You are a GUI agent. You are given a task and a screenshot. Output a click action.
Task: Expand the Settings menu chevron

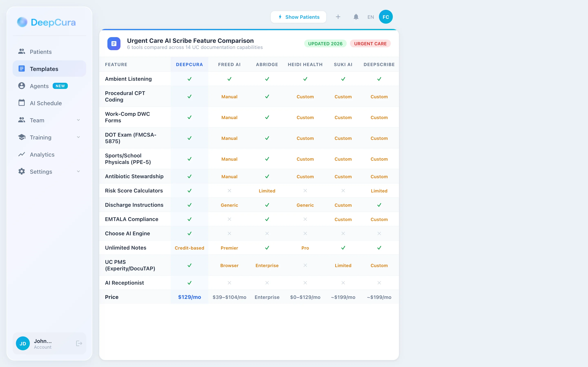pyautogui.click(x=78, y=171)
